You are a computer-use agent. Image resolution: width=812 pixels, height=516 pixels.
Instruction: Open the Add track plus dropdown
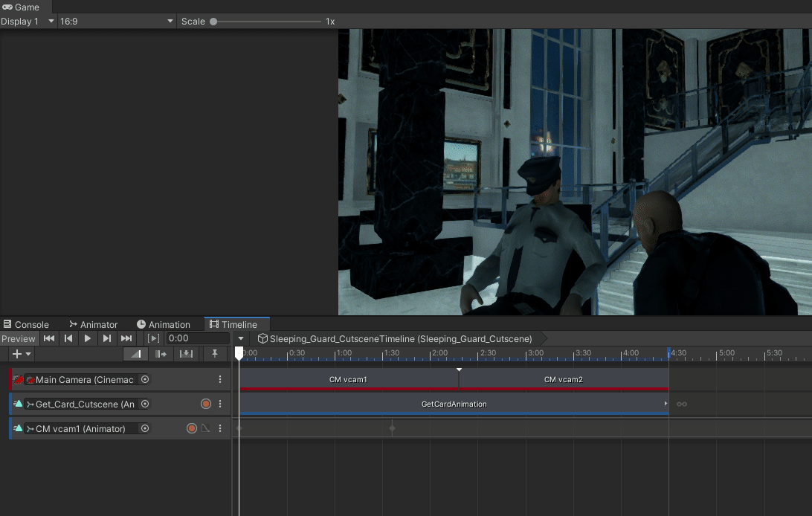[x=22, y=354]
